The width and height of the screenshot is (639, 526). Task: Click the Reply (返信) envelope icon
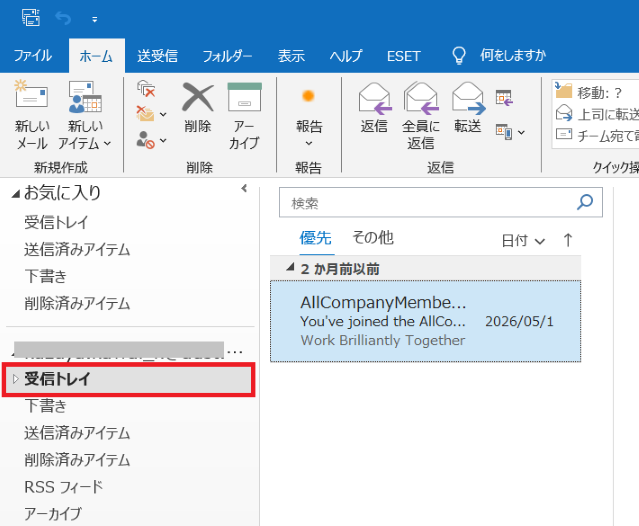click(x=375, y=98)
